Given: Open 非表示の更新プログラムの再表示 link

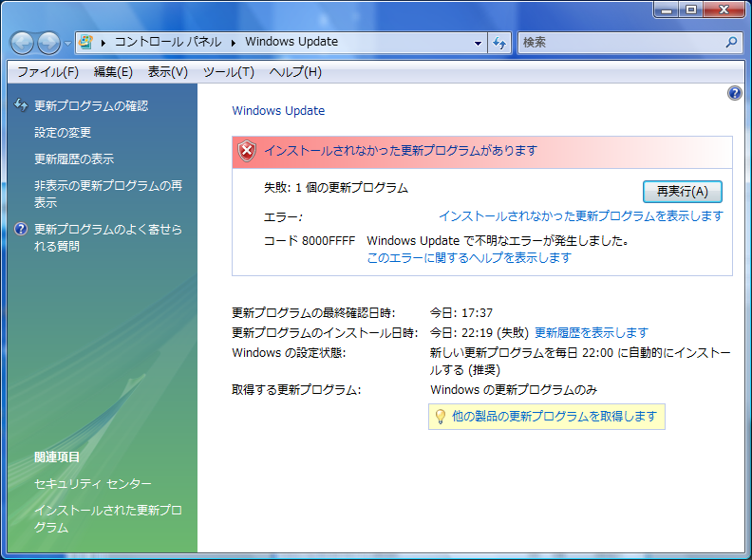Looking at the screenshot, I should (x=108, y=194).
